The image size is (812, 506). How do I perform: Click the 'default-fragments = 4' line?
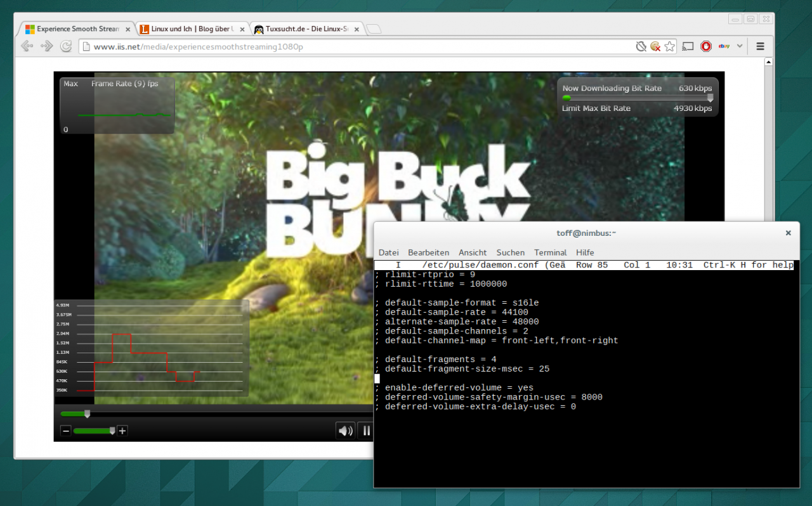click(435, 359)
